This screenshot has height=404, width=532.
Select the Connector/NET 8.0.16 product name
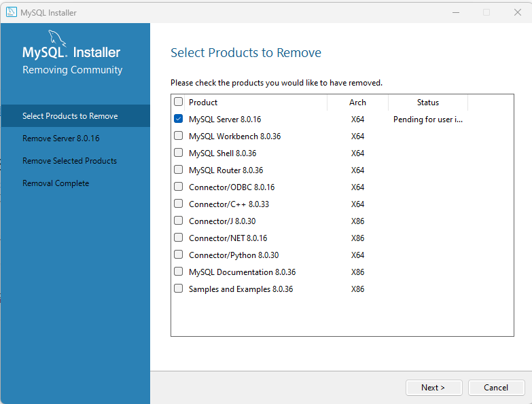click(228, 238)
